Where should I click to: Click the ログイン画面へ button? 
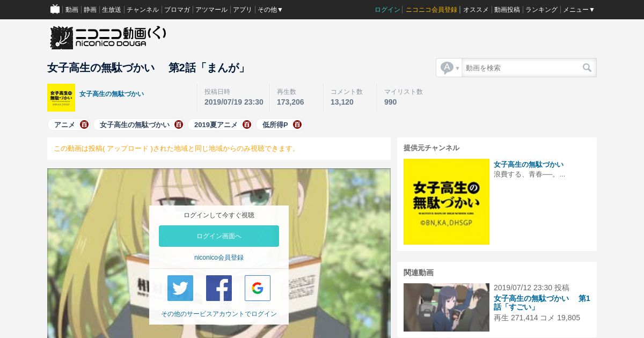pos(219,236)
